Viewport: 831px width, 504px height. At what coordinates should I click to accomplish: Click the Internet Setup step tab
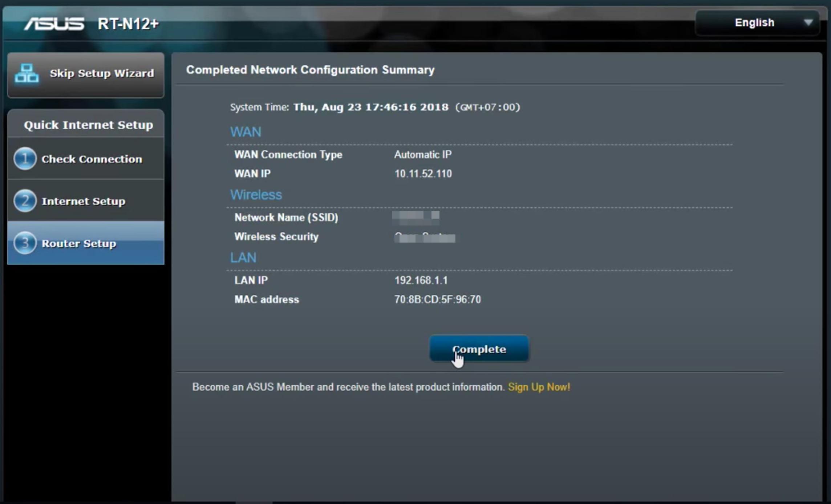coord(86,201)
